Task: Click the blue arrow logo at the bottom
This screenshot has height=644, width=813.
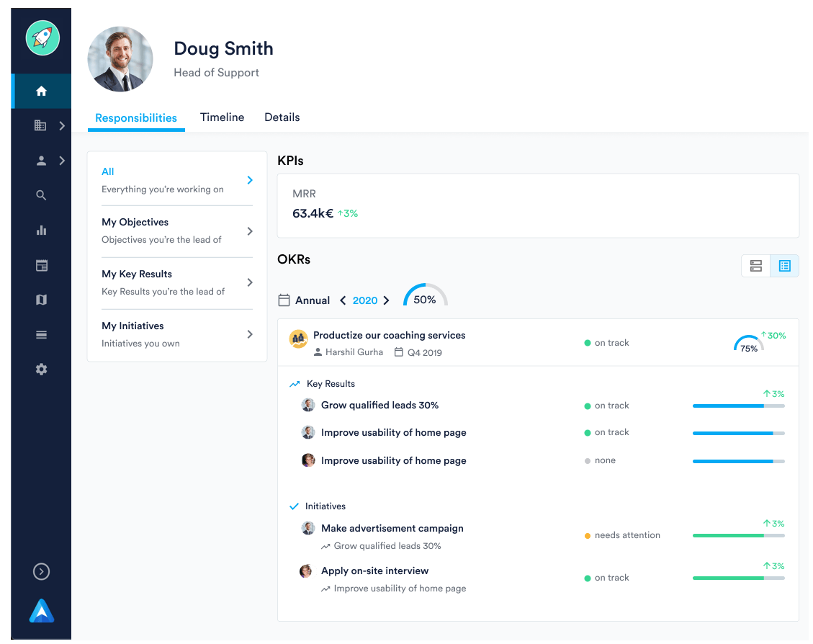Action: pyautogui.click(x=42, y=611)
